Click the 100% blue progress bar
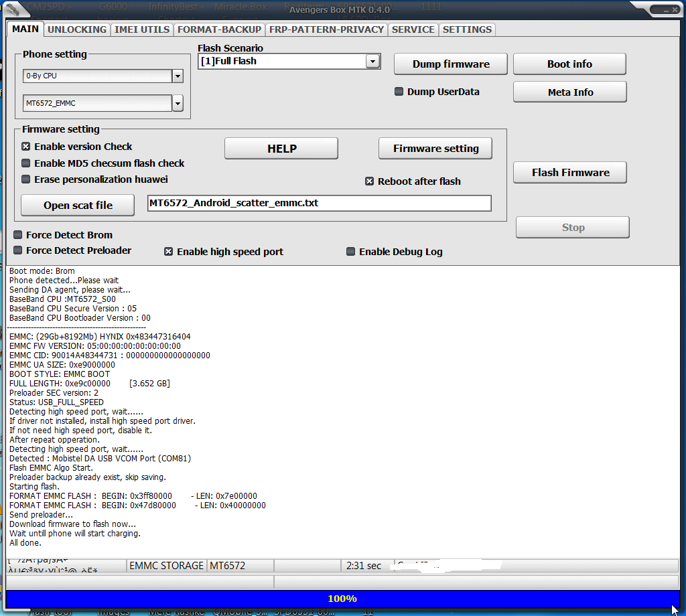Screen dimensions: 686x616 (342, 599)
